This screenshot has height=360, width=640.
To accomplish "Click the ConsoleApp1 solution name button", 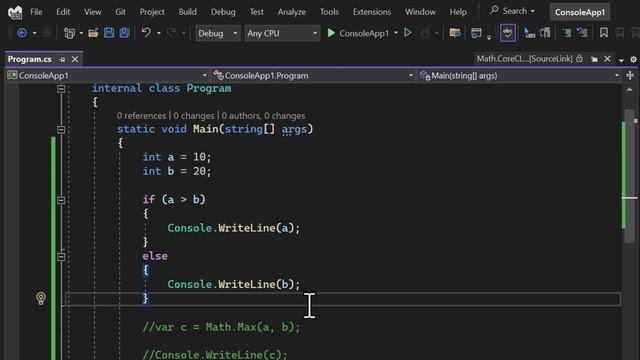I will 580,12.
